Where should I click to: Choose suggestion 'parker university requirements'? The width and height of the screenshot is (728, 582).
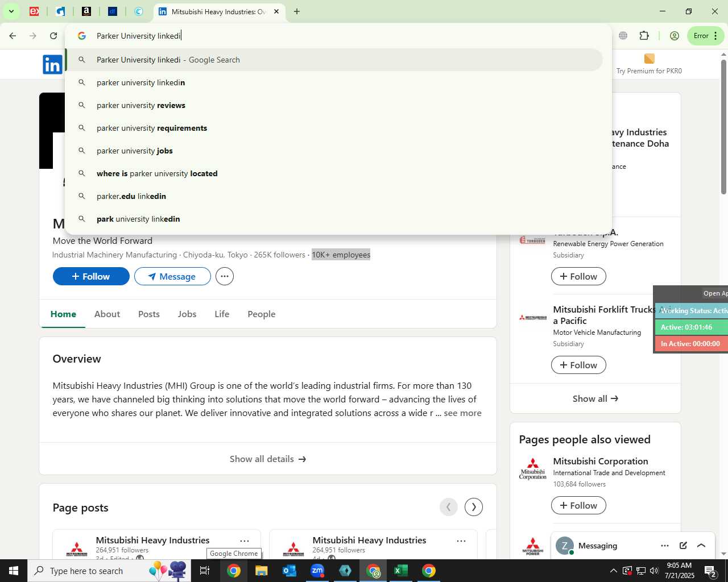334,128
